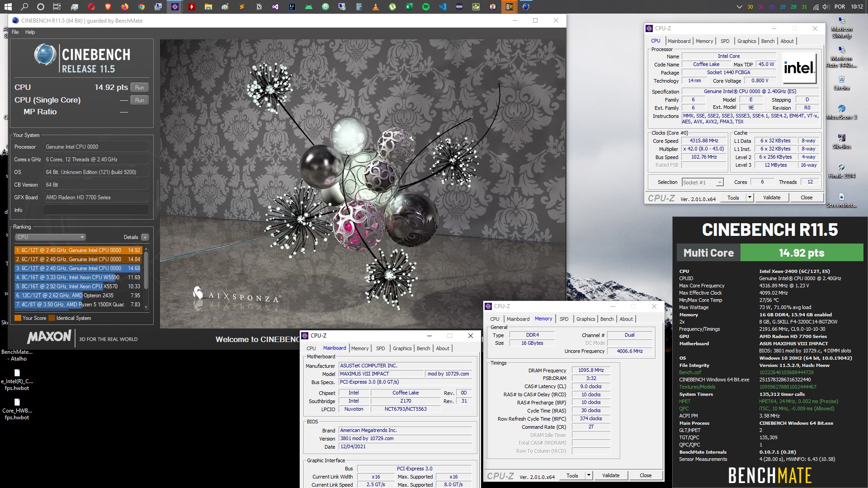Image resolution: width=868 pixels, height=488 pixels.
Task: Open About tab in Memory CPU-Z window
Action: pyautogui.click(x=626, y=319)
